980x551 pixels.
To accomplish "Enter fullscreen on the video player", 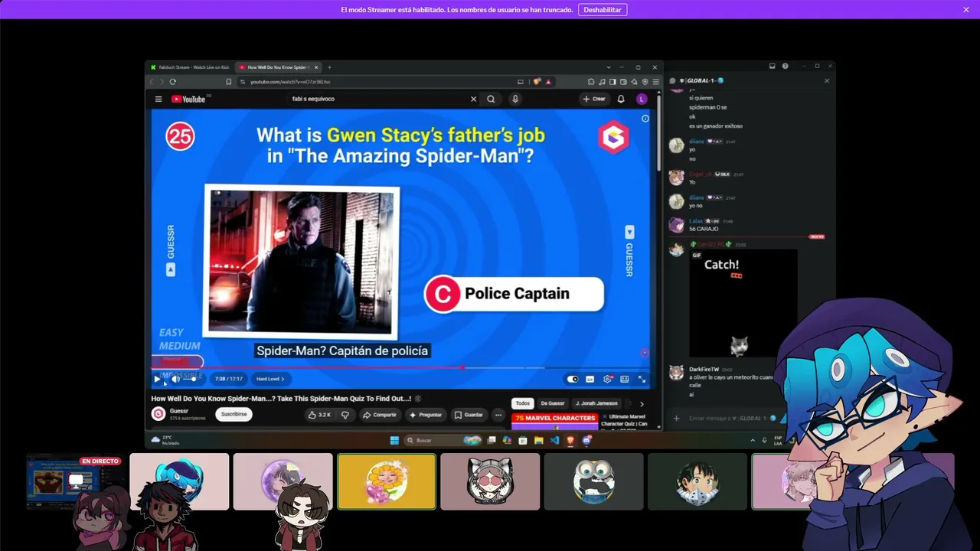I will tap(642, 379).
